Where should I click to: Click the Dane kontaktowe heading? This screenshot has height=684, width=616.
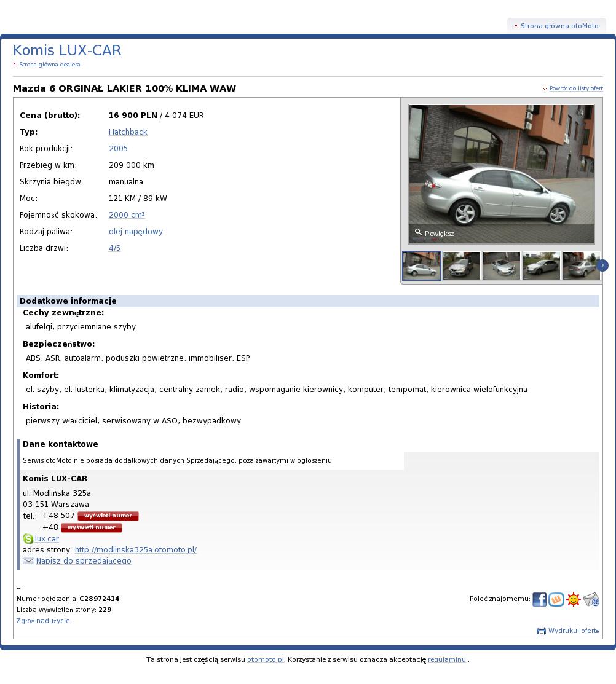(x=60, y=444)
